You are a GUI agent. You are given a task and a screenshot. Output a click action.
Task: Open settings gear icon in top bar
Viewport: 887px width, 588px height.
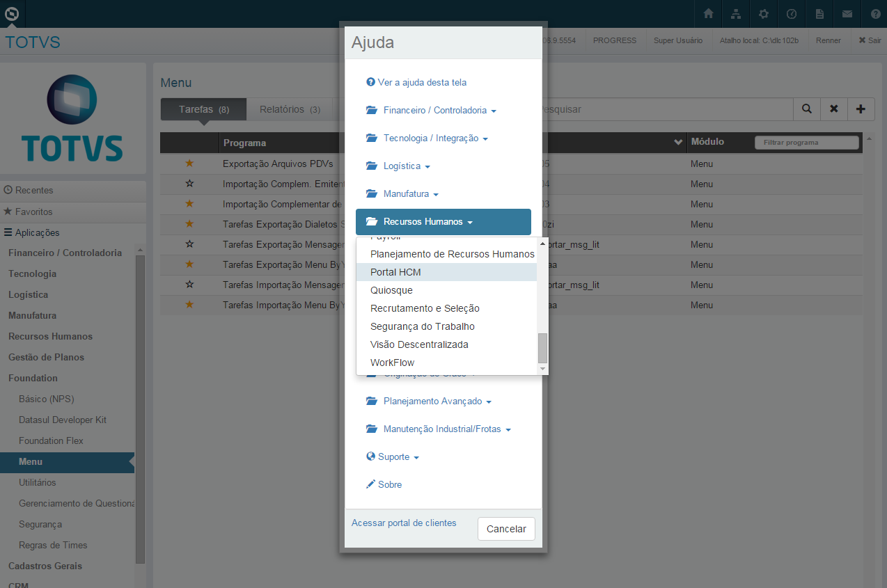(x=764, y=14)
